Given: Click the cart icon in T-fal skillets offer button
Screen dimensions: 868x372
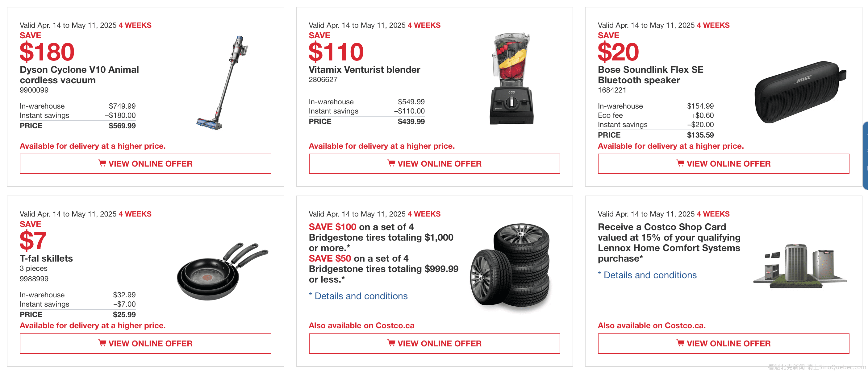Looking at the screenshot, I should (102, 343).
